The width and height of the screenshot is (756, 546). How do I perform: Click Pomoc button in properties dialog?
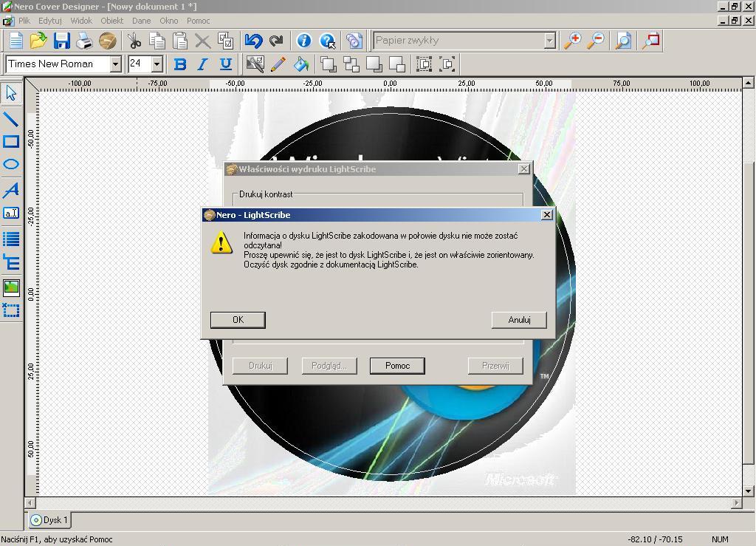tap(397, 366)
